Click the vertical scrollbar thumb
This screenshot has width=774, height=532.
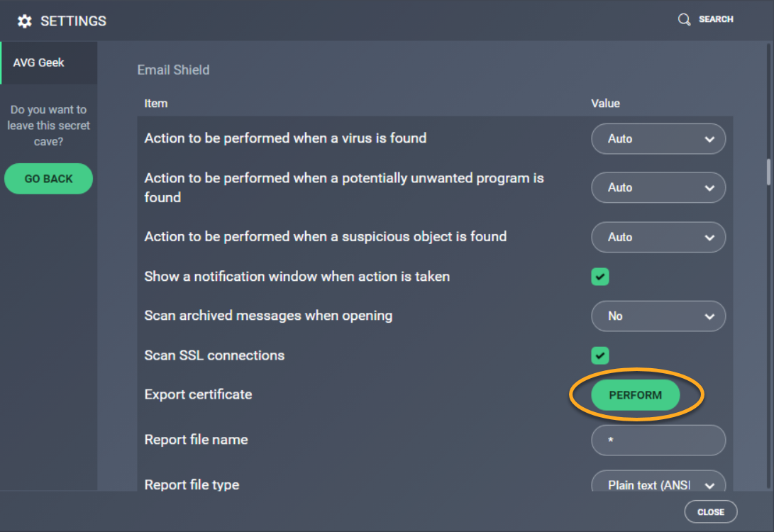(x=768, y=172)
